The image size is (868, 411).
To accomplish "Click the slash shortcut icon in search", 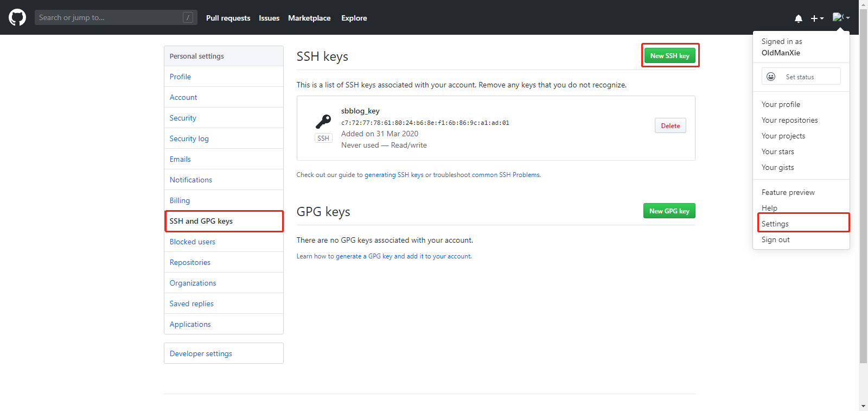I will pos(188,17).
